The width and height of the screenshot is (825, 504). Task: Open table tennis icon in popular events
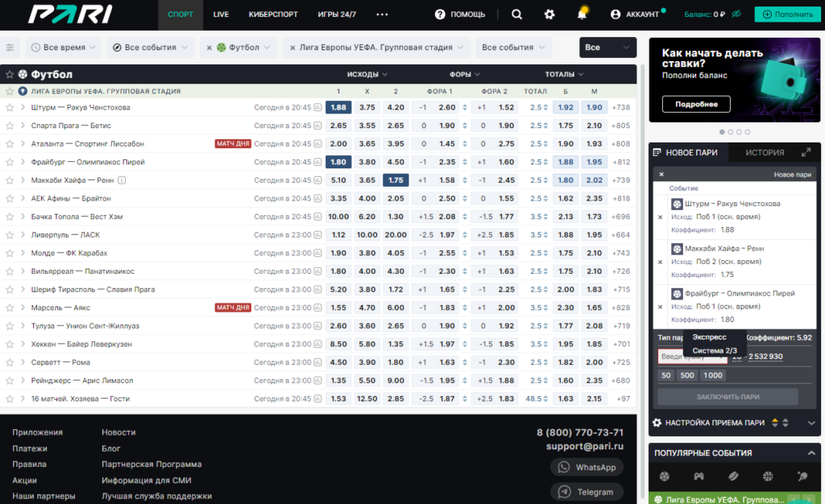(802, 476)
